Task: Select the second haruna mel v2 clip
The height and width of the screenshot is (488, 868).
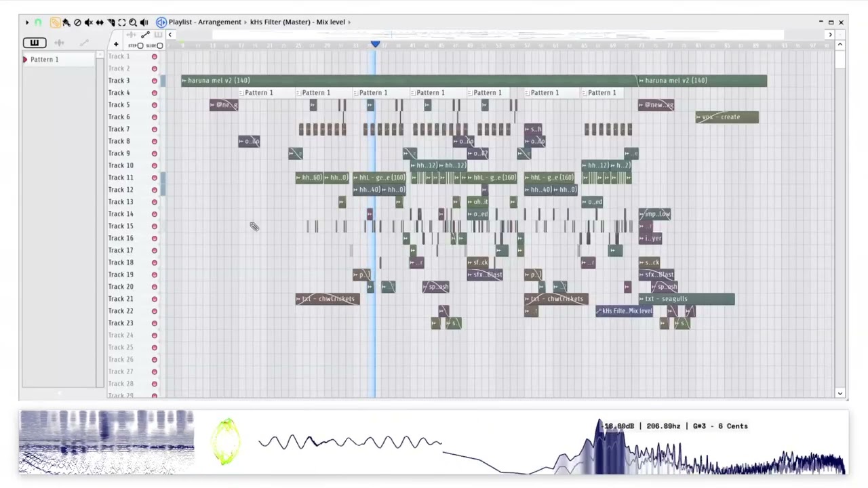Action: pos(703,81)
